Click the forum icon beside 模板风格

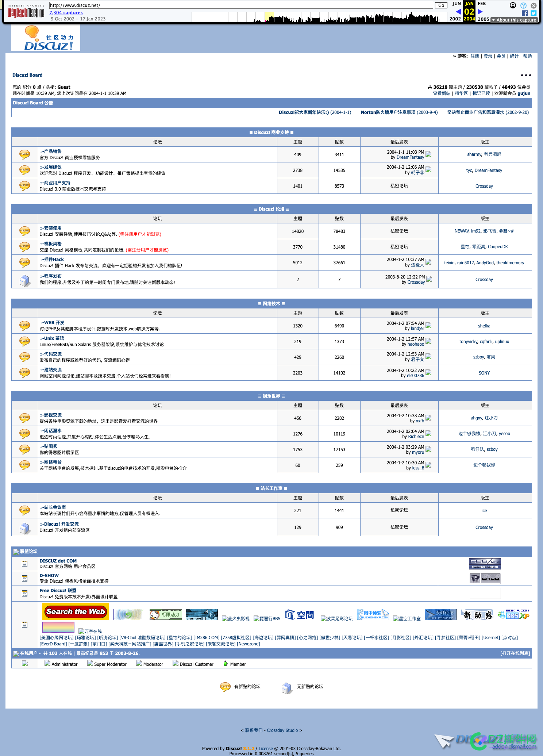25,247
